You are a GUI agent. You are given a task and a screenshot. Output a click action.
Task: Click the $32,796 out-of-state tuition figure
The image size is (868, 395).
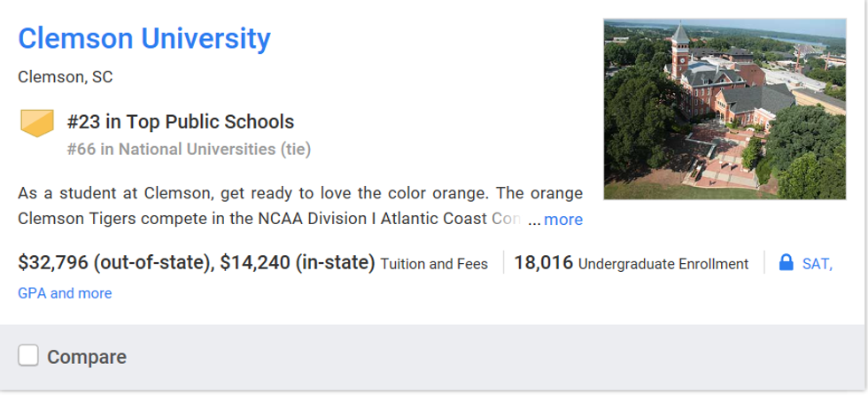115,263
